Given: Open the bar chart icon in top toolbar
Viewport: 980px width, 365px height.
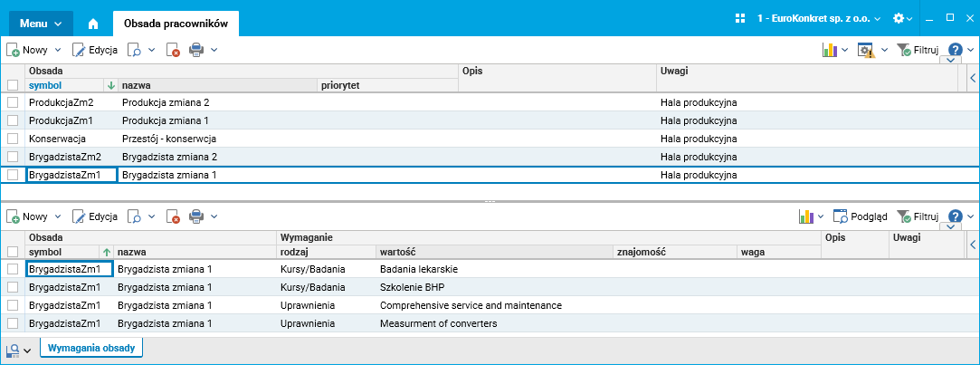Looking at the screenshot, I should [831, 50].
